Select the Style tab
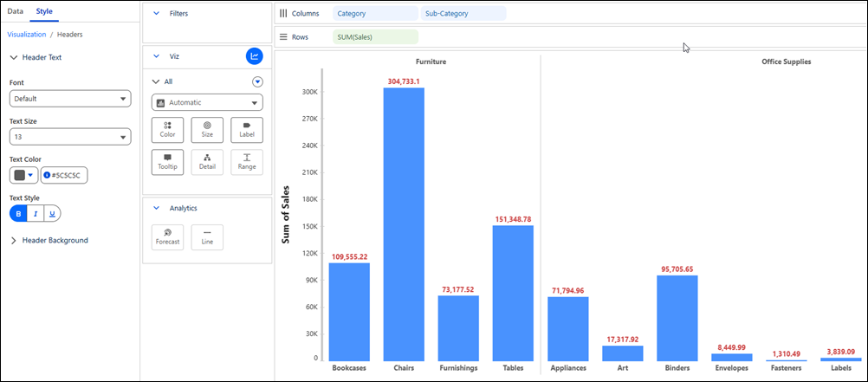This screenshot has height=382, width=868. pyautogui.click(x=43, y=11)
